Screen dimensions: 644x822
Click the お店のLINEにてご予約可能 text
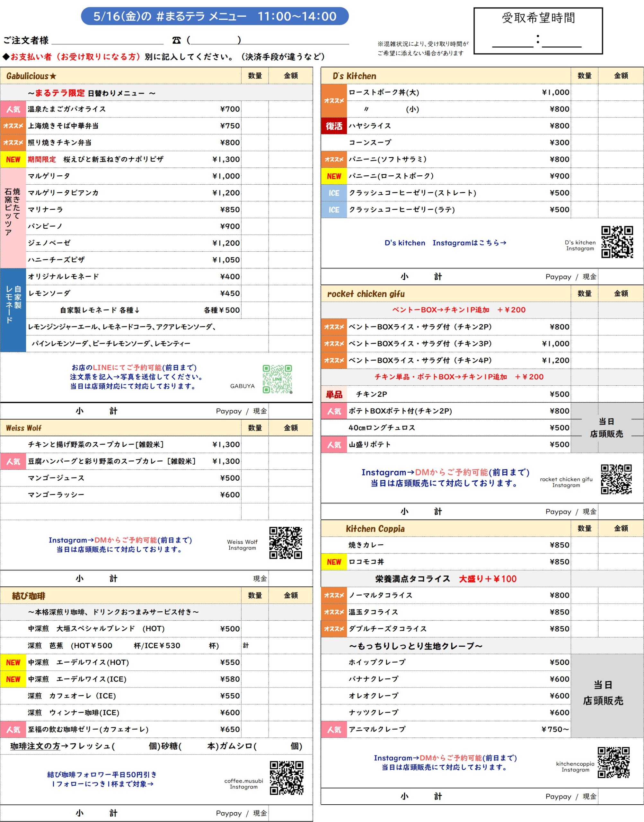134,367
